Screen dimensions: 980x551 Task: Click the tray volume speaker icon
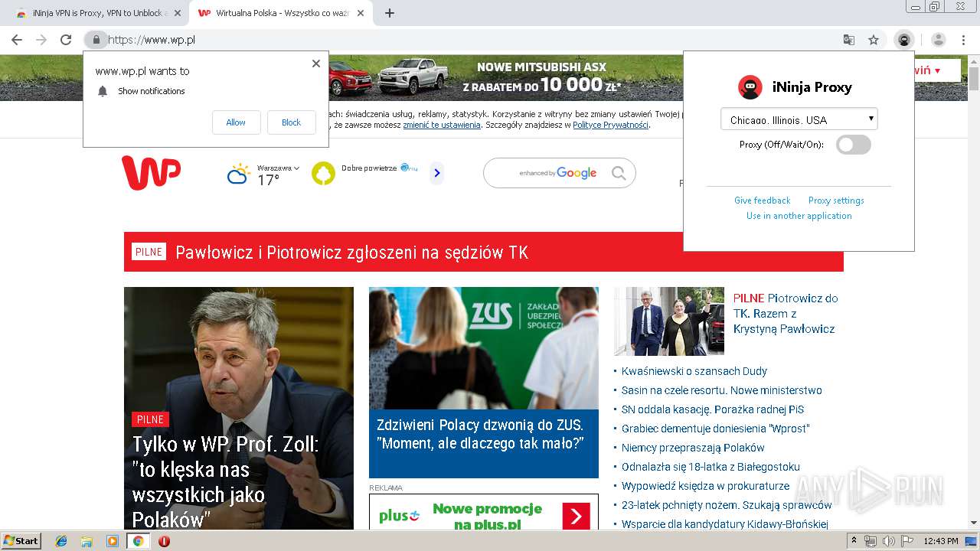888,541
